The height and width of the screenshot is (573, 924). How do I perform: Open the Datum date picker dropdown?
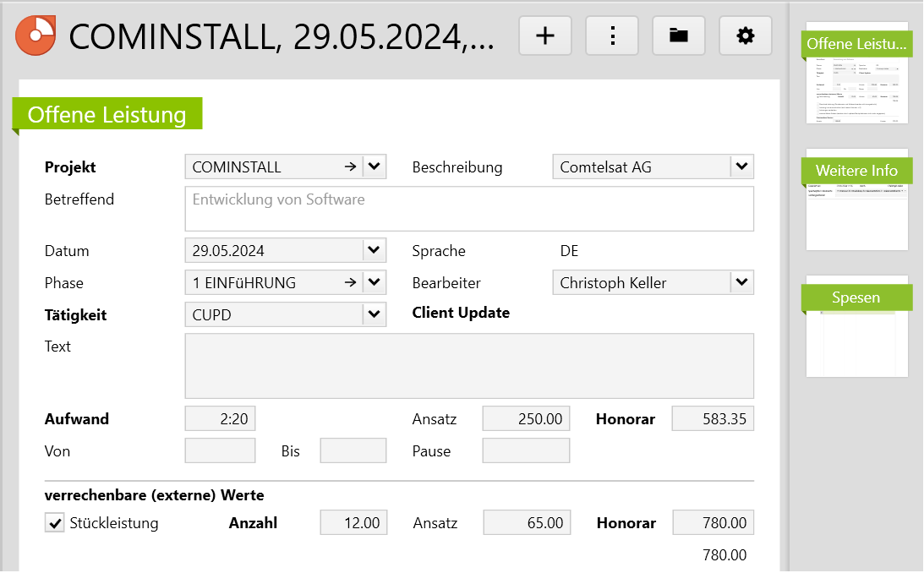coord(375,251)
